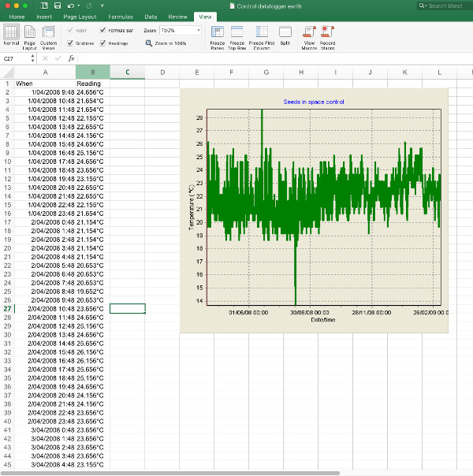Click Freeze First Column icon
Screen dimensions: 473x476
[x=262, y=32]
